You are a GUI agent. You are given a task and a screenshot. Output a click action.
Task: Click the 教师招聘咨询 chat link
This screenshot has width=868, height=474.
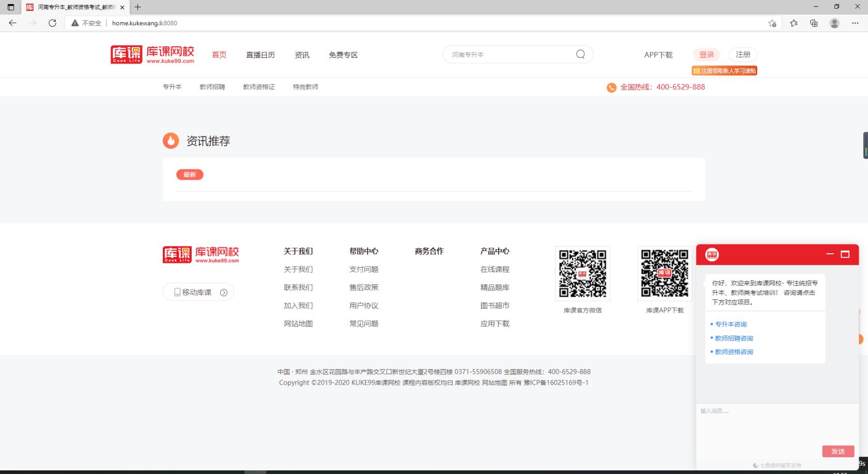tap(734, 338)
